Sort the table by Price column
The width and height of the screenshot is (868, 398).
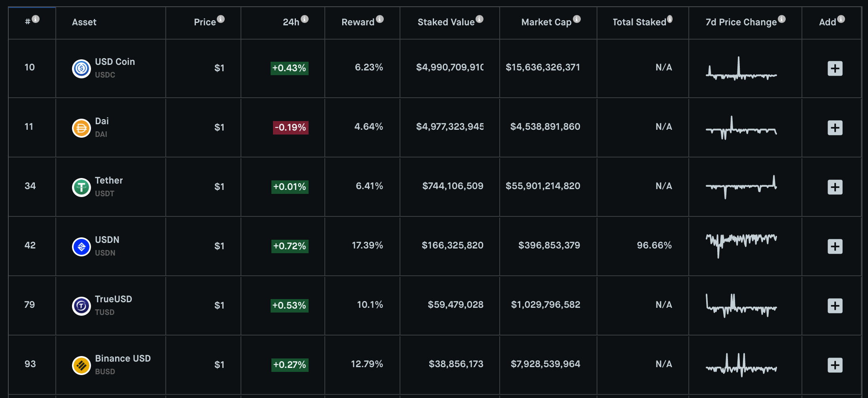(x=205, y=22)
